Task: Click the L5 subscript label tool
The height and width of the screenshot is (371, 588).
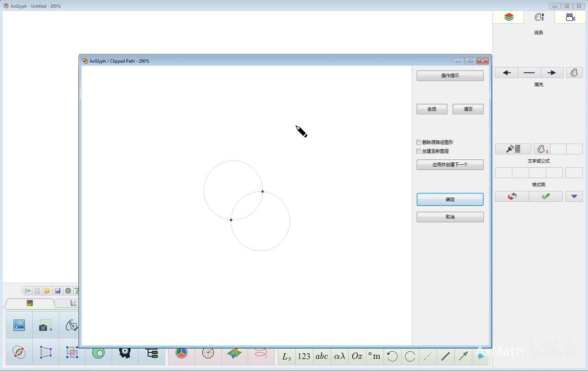Action: point(287,356)
